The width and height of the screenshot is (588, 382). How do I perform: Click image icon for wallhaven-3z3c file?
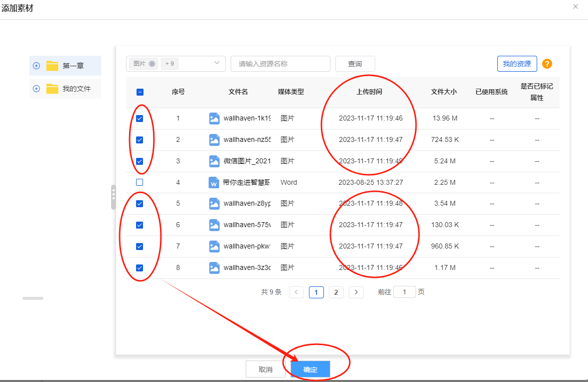pyautogui.click(x=214, y=268)
